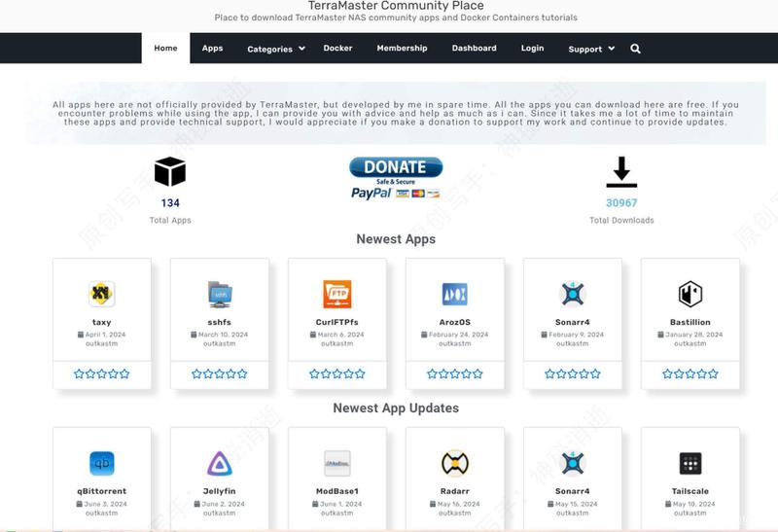Open the Jellyfin title link
778x532 pixels.
(x=220, y=491)
